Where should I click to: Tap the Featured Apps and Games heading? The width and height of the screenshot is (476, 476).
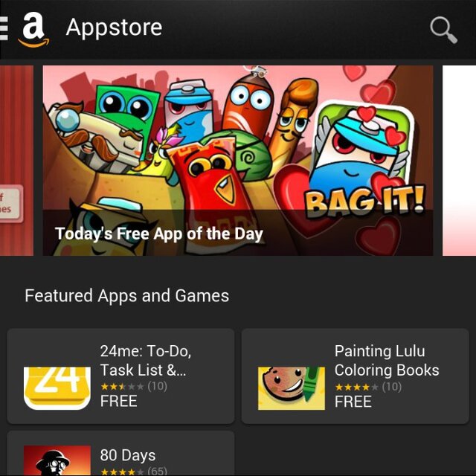127,296
